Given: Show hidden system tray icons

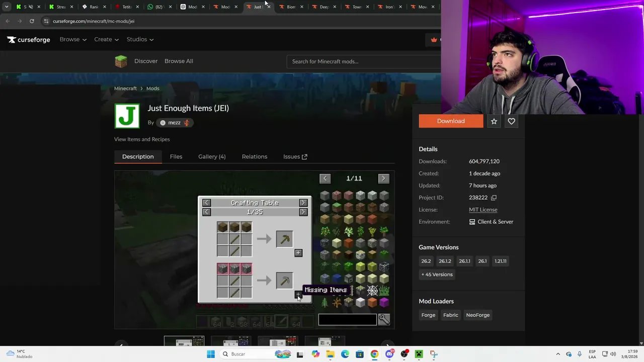Looking at the screenshot, I should (558, 354).
